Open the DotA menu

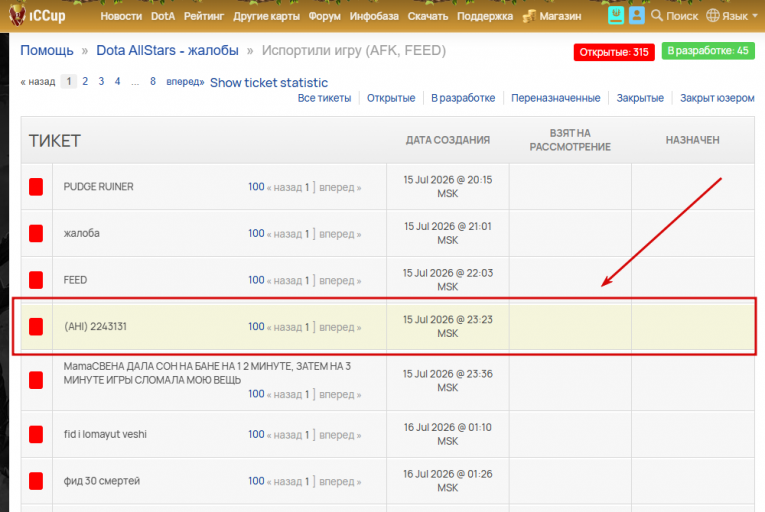(x=163, y=16)
